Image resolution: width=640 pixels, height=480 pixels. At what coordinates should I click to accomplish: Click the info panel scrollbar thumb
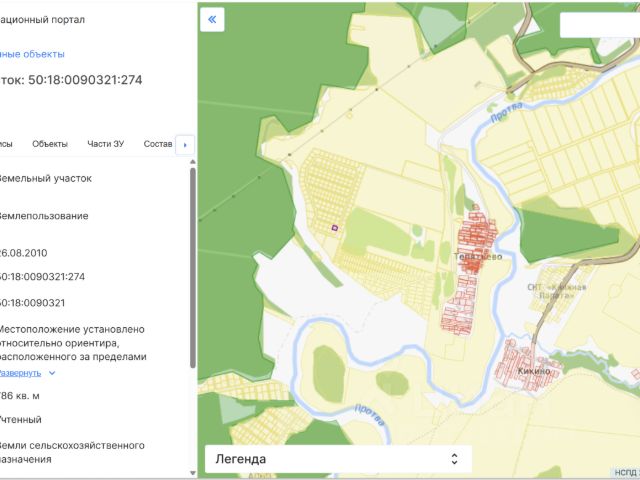click(x=193, y=268)
